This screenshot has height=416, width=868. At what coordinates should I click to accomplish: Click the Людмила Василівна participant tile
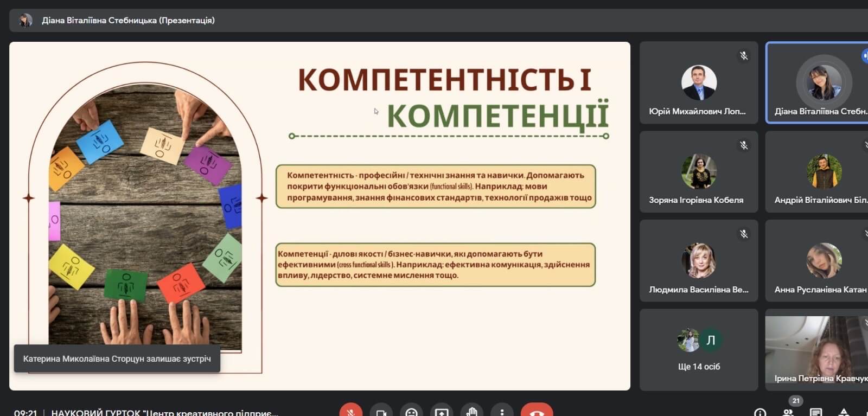(x=699, y=261)
